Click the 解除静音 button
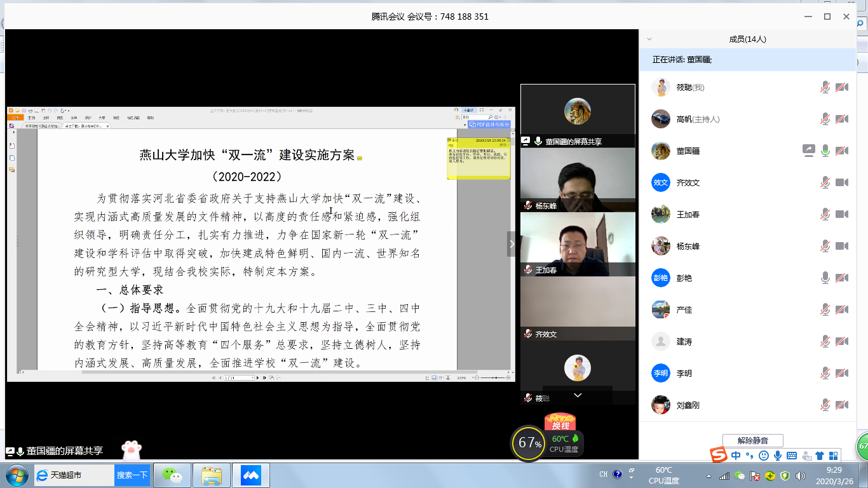The image size is (868, 488). [752, 440]
